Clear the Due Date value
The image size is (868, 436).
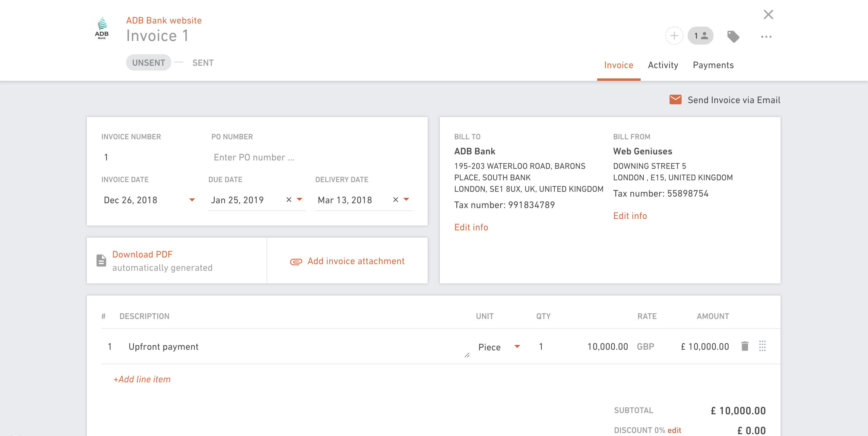pos(289,200)
